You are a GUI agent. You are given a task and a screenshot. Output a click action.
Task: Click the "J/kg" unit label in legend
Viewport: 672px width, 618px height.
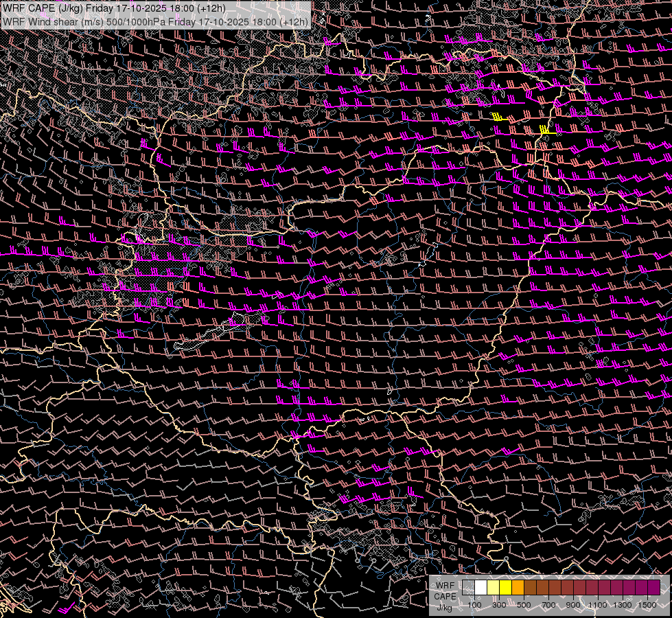tap(444, 607)
